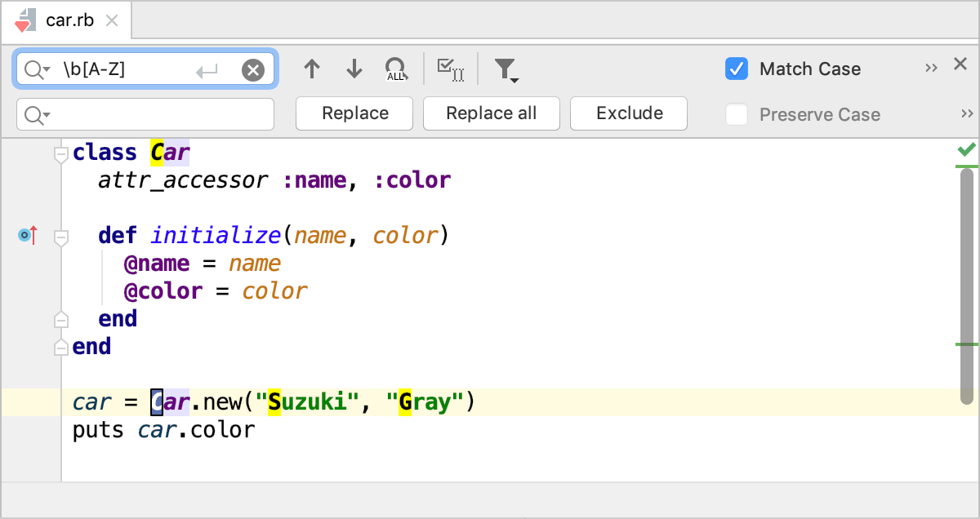
Task: Exclude the current match
Action: click(628, 113)
